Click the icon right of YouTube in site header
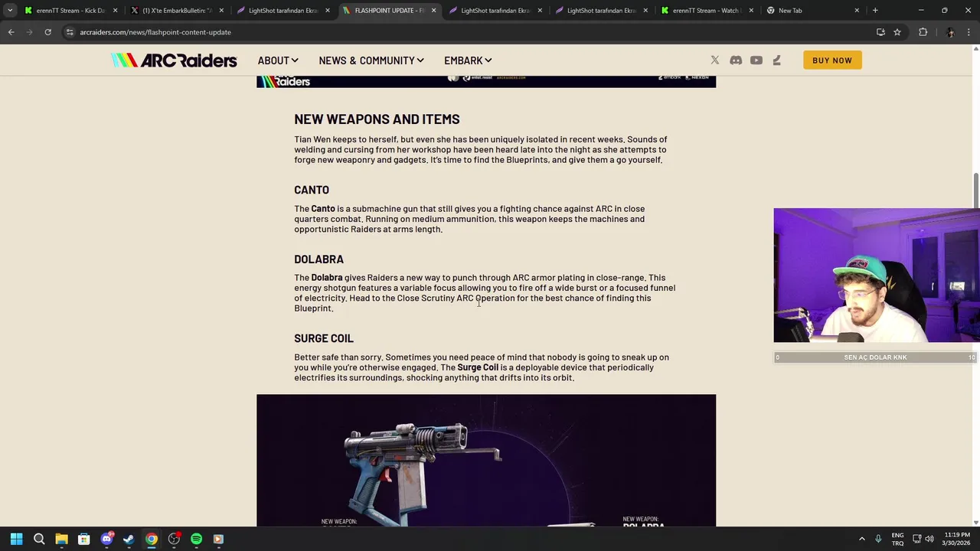Viewport: 980px width, 551px height. pos(776,60)
